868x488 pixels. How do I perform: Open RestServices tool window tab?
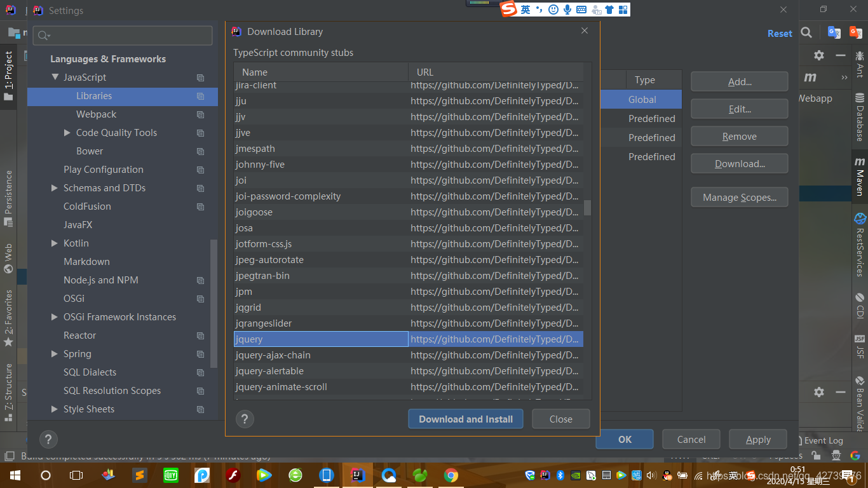coord(860,244)
